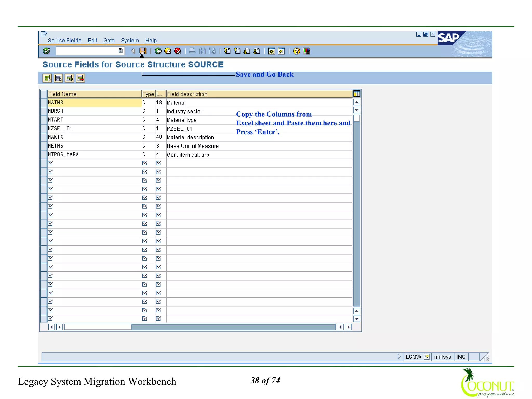
Task: Click the first empty Length cell below MTPOS_MARA
Action: (161, 163)
